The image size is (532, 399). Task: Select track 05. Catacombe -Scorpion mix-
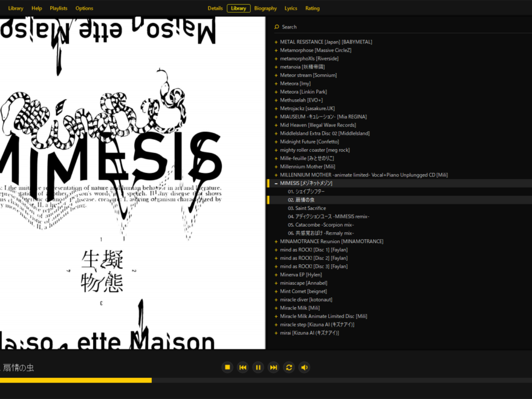pos(321,225)
